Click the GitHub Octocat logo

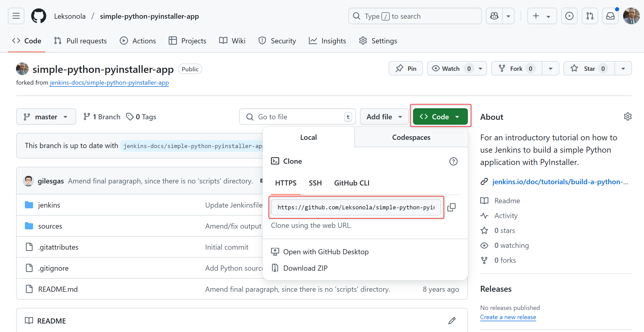(x=39, y=16)
